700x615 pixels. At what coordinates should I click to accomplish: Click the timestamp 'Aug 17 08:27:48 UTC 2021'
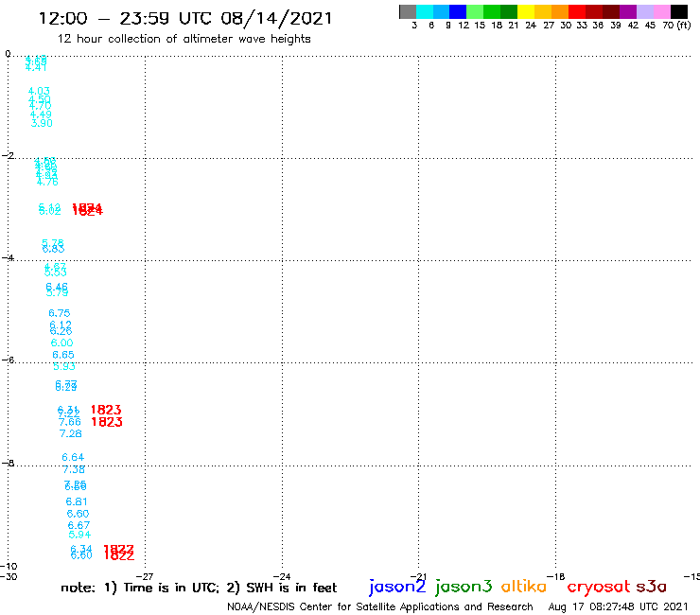(618, 606)
